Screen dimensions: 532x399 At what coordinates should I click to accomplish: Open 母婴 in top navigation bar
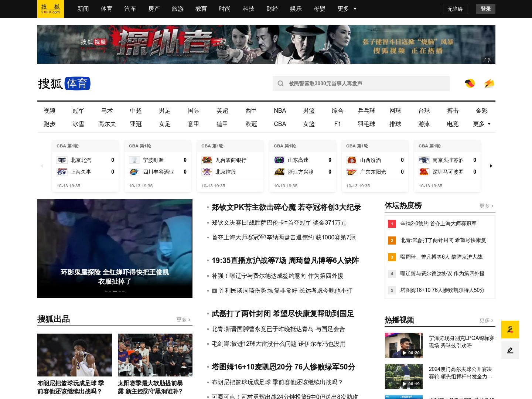tap(320, 9)
